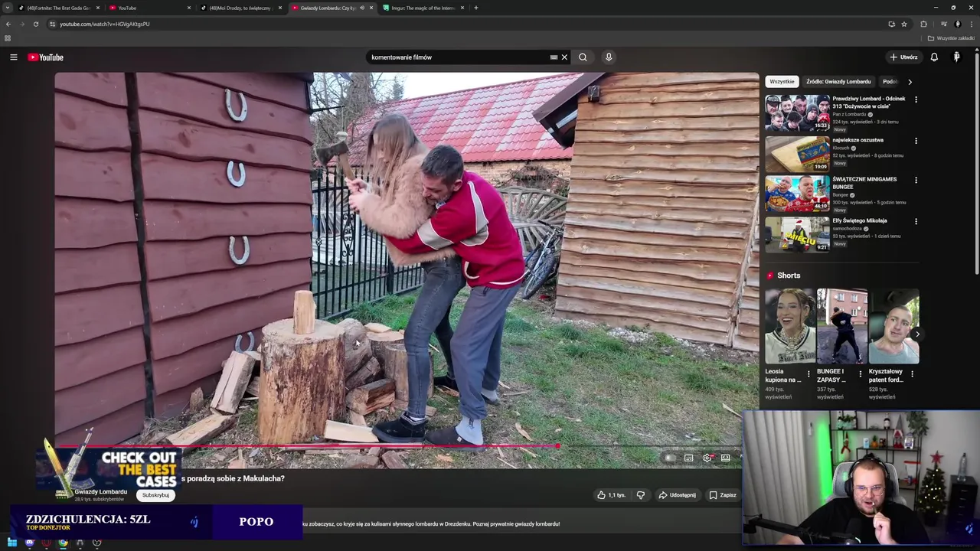Like the video (1,1 tys.)
This screenshot has height=551, width=980.
612,495
